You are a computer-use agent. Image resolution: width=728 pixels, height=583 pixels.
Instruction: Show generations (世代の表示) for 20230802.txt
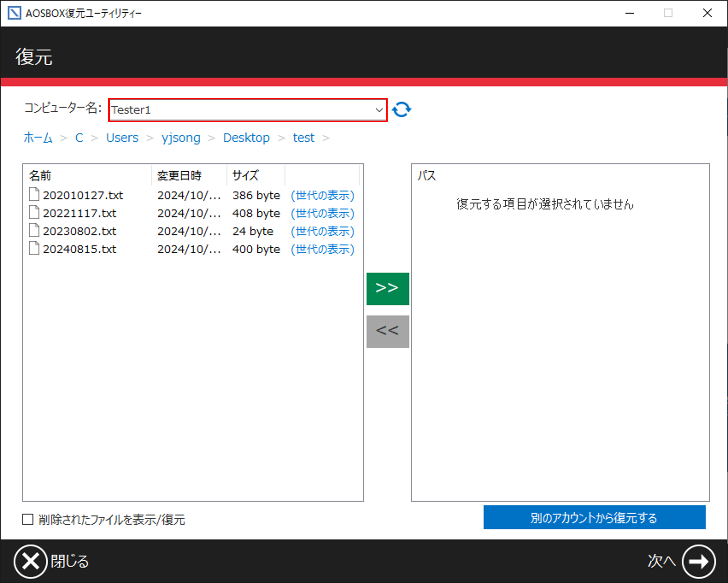point(323,231)
